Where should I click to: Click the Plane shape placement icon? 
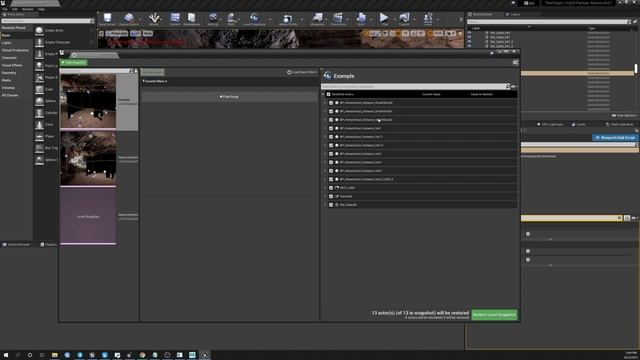(x=39, y=136)
